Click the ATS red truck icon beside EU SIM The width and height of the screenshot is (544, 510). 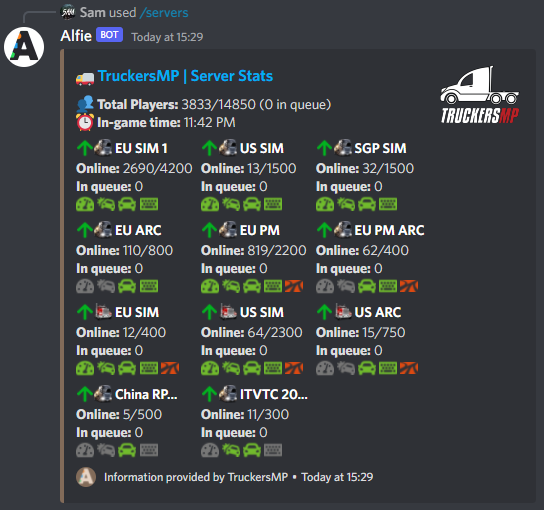pyautogui.click(x=103, y=312)
